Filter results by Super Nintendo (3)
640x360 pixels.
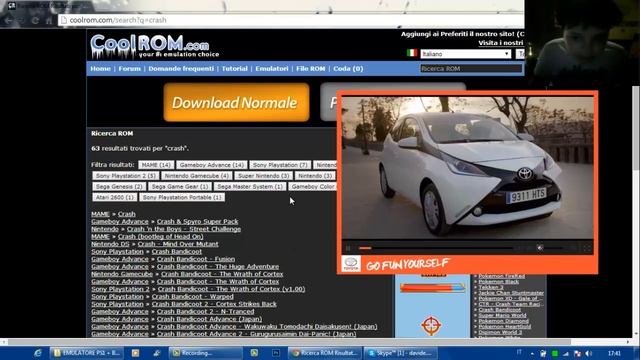[x=264, y=176]
